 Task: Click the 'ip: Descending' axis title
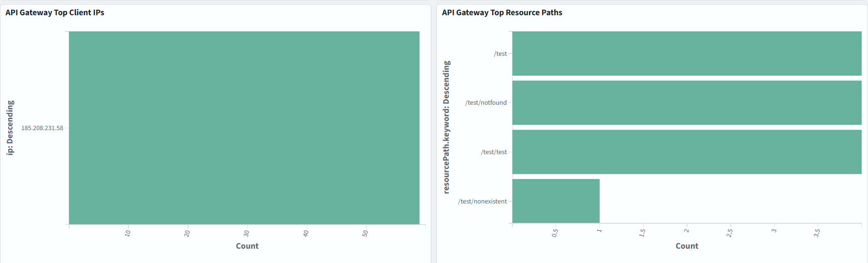point(10,128)
